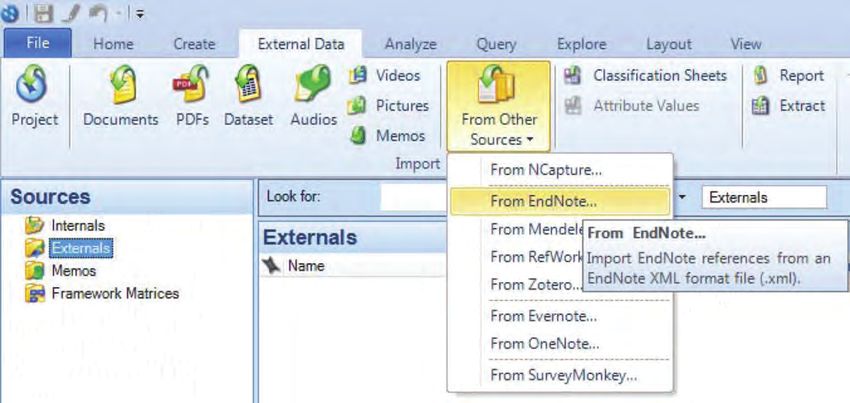Switch to the Create ribbon tab
This screenshot has width=850, height=403.
click(x=194, y=44)
